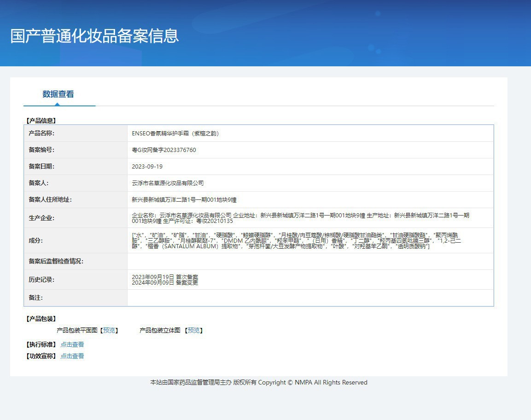Click the 成分 row label

(x=35, y=240)
